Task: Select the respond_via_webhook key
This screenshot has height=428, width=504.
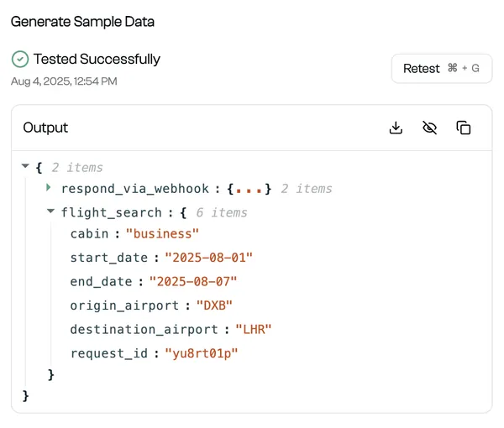Action: 135,189
